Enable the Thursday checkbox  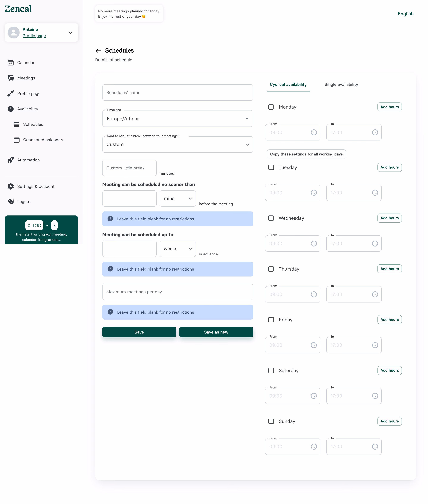[271, 269]
